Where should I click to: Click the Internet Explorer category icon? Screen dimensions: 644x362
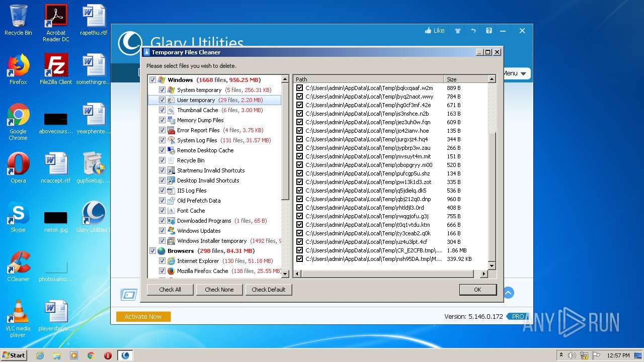171,261
